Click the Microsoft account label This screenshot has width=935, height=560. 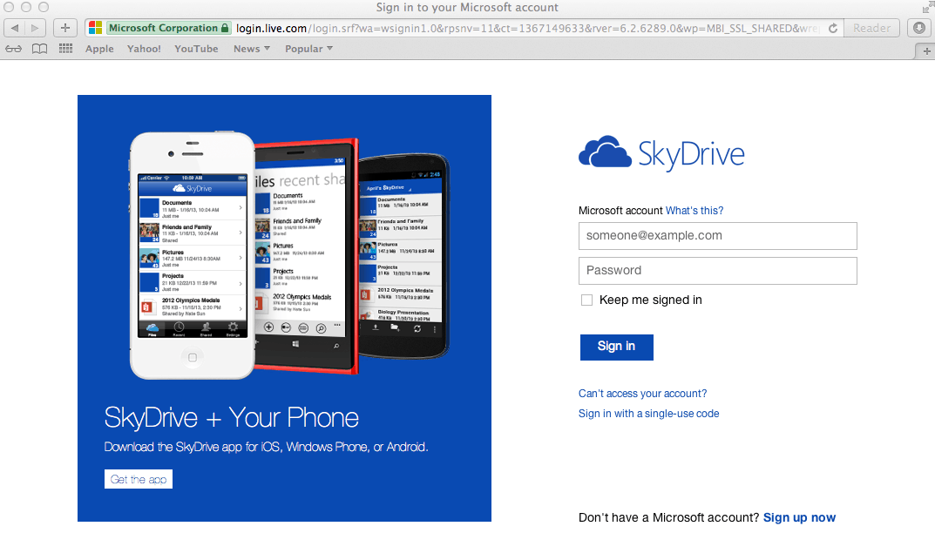[x=620, y=211]
